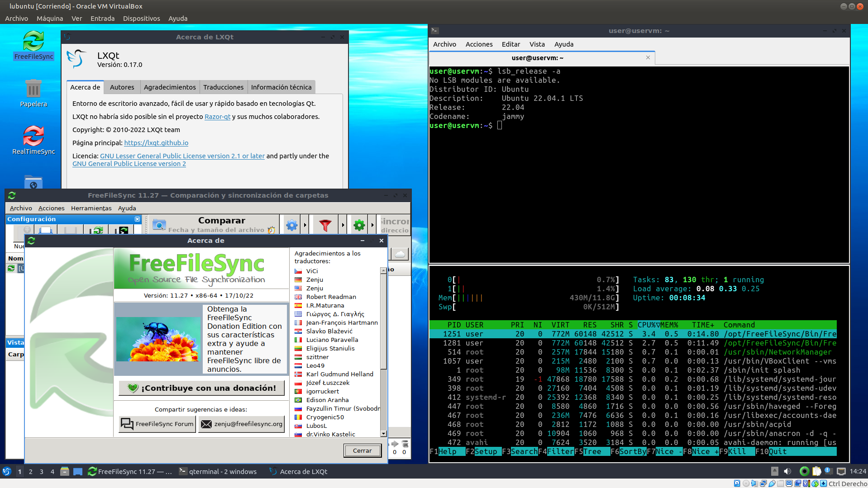The width and height of the screenshot is (868, 488).
Task: Click qterminal - 2 windows taskbar entry
Action: tap(218, 471)
